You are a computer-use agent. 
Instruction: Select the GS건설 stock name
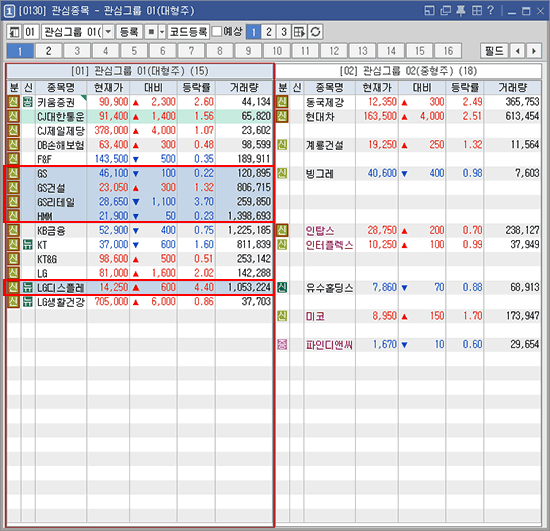(x=51, y=188)
